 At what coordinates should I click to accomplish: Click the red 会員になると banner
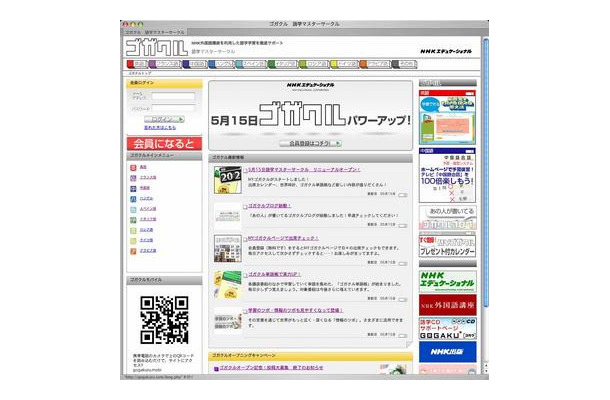tap(164, 144)
